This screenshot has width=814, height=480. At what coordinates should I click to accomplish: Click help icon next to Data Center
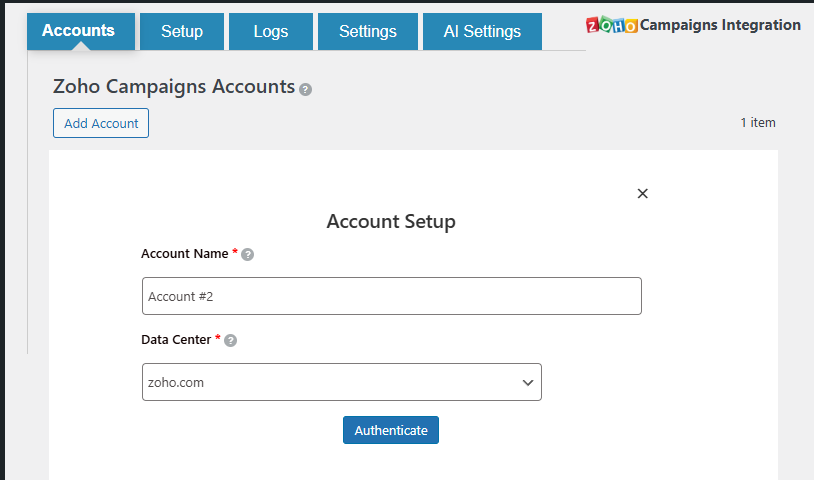[231, 341]
